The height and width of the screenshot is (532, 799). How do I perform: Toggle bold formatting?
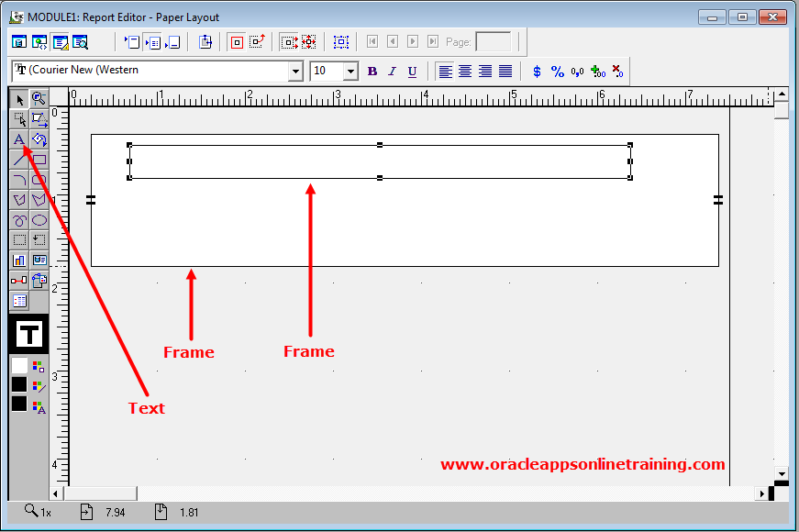click(372, 72)
